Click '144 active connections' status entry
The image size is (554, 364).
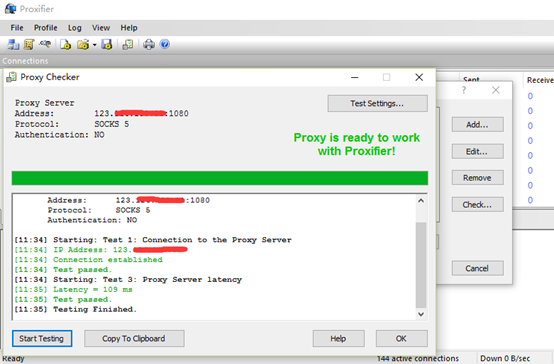418,358
